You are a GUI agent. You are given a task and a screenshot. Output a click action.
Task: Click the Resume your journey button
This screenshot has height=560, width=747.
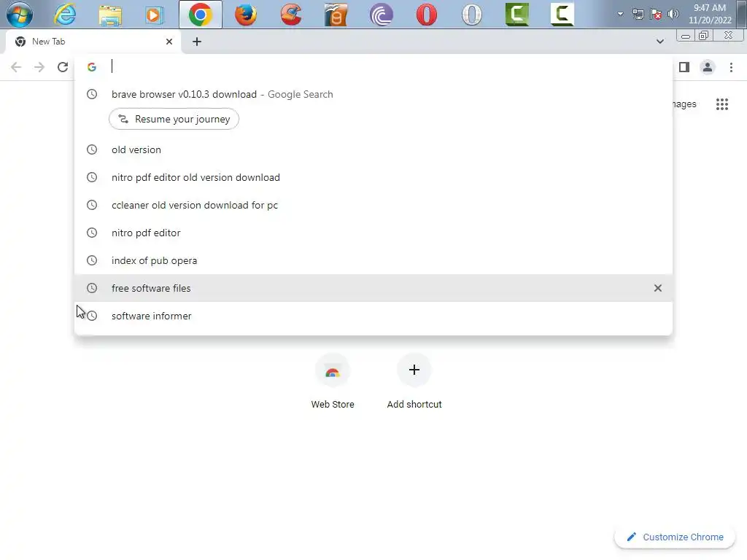pyautogui.click(x=174, y=119)
